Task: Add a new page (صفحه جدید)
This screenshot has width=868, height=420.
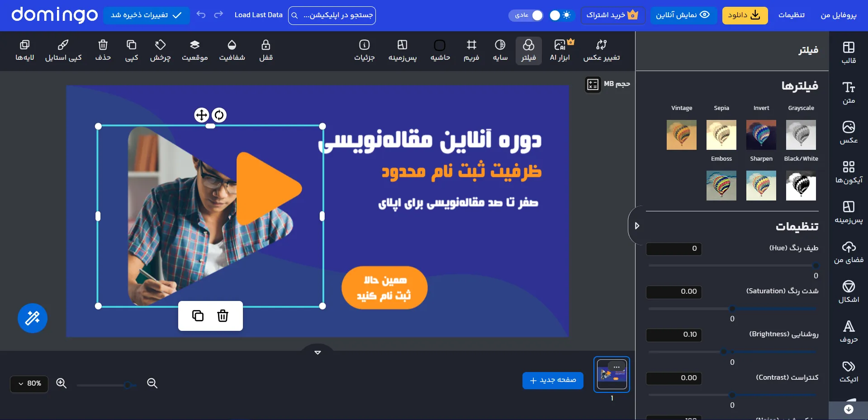Action: coord(553,380)
